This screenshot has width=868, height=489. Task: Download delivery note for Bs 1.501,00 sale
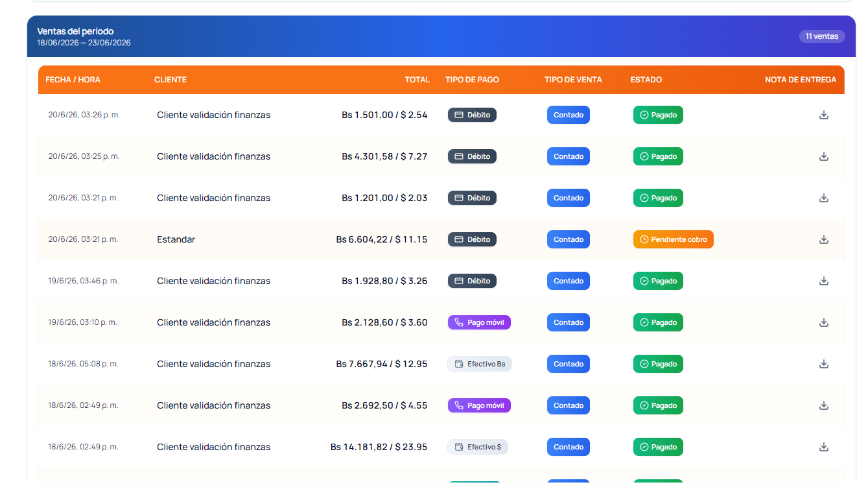click(x=824, y=115)
